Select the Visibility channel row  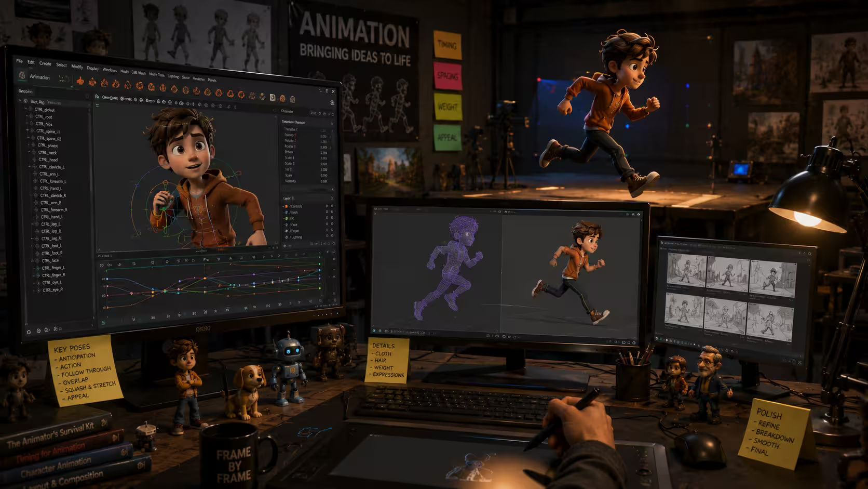[306, 181]
